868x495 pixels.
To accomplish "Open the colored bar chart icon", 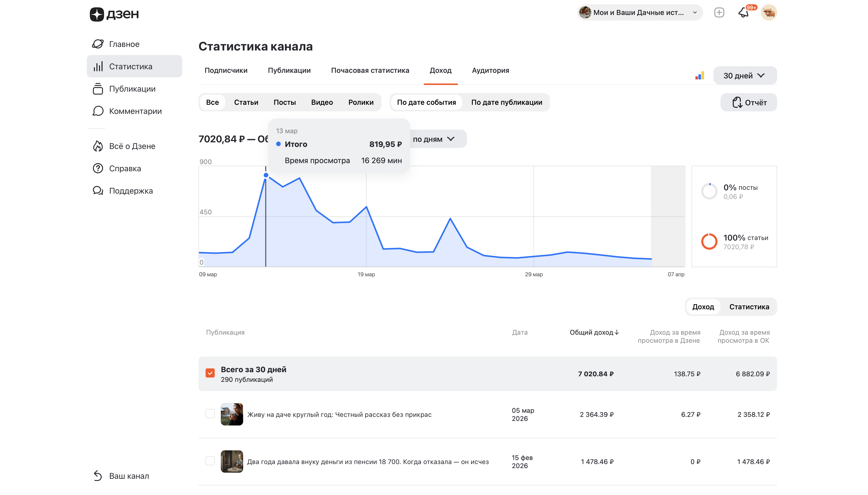I will pos(699,75).
